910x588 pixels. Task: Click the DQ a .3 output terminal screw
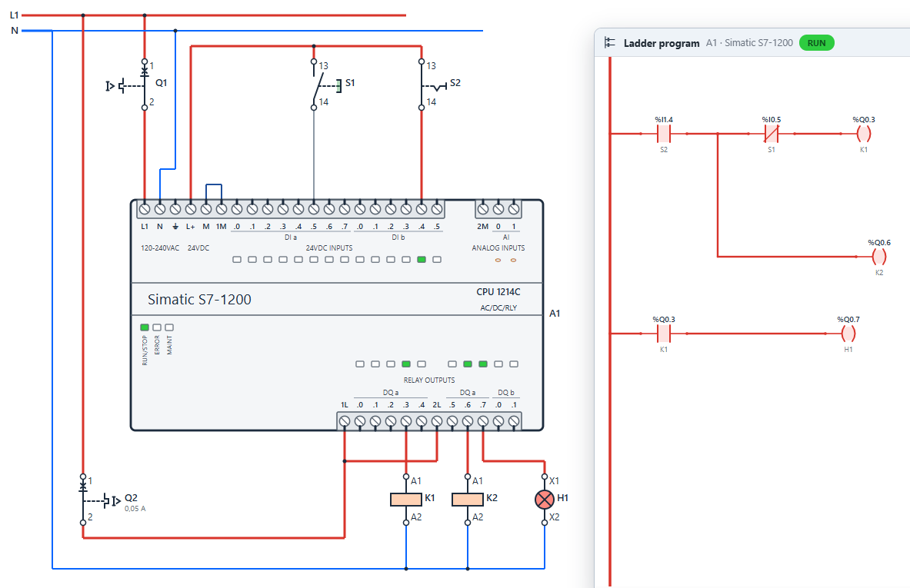click(x=405, y=421)
